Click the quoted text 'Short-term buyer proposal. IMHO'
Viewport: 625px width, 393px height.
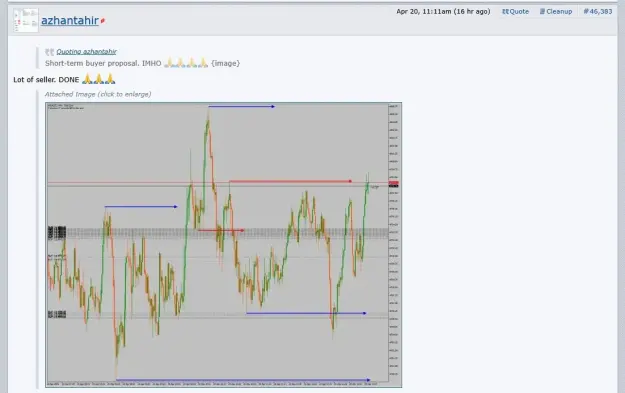[103, 63]
